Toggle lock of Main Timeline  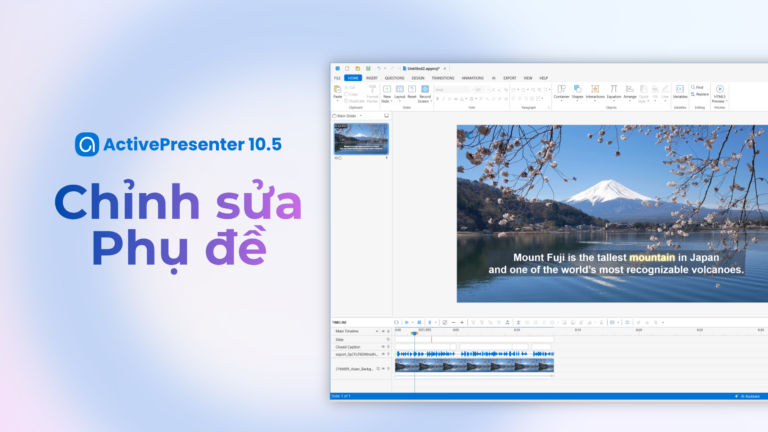pyautogui.click(x=388, y=332)
